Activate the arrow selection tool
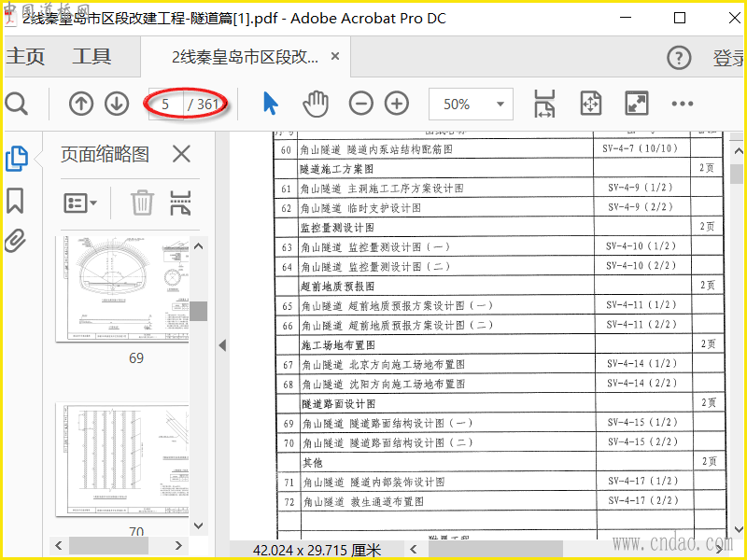The image size is (747, 560). point(271,104)
